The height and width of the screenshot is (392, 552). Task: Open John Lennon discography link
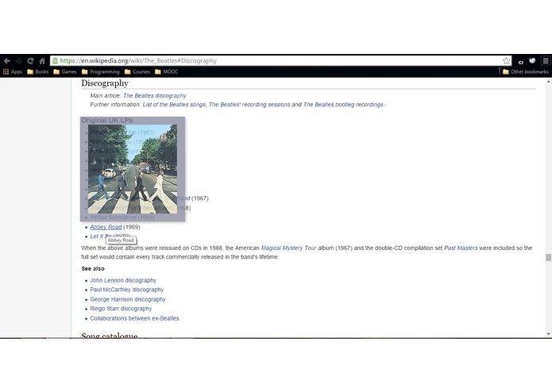pyautogui.click(x=123, y=281)
